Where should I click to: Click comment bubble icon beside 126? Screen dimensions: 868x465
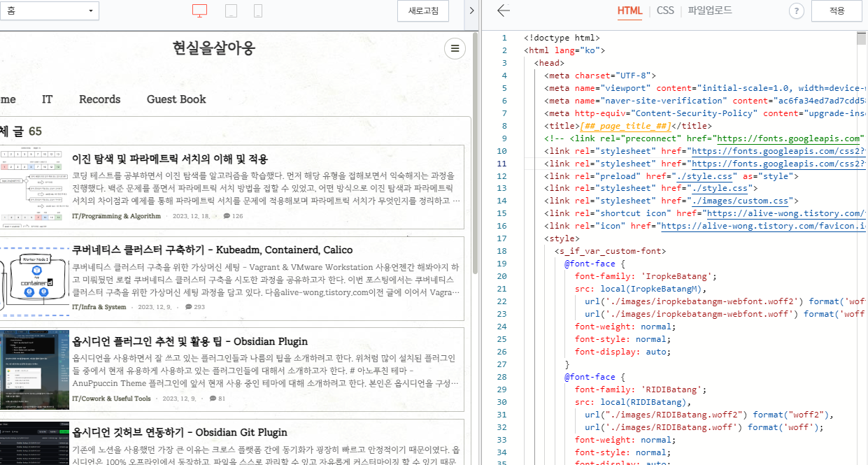point(227,216)
